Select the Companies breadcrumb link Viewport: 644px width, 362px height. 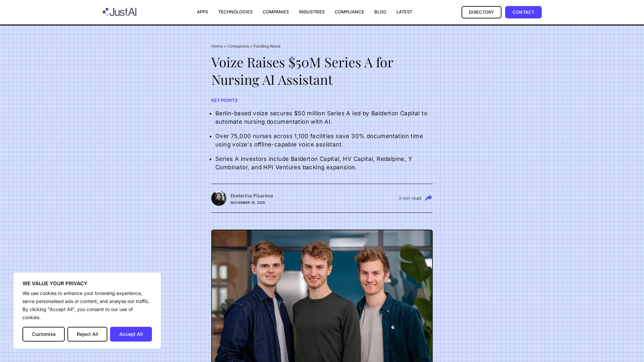click(238, 46)
